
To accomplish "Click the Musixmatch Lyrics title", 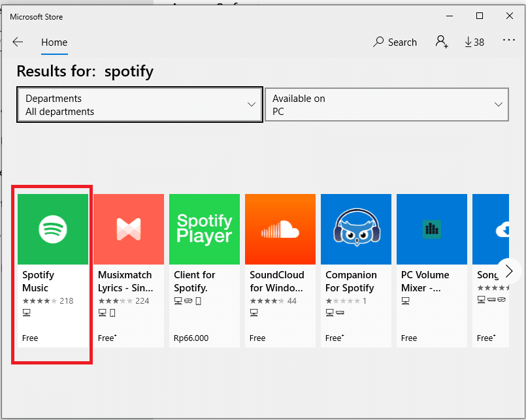I will point(125,282).
